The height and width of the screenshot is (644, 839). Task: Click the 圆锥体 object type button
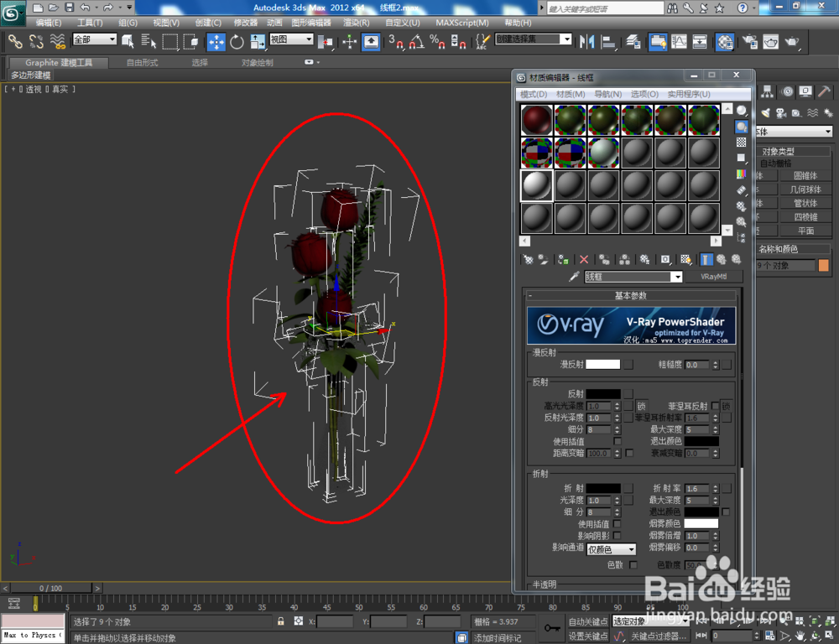(x=805, y=175)
